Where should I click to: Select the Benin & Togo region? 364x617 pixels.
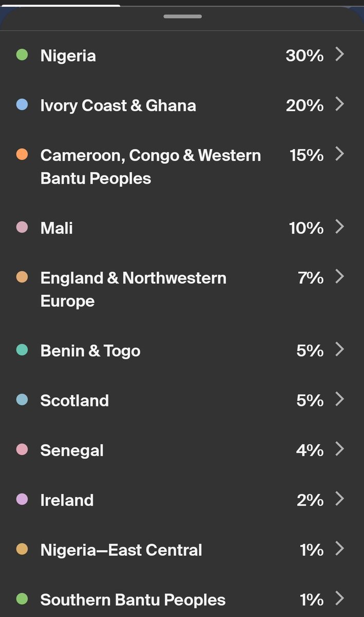(x=90, y=351)
